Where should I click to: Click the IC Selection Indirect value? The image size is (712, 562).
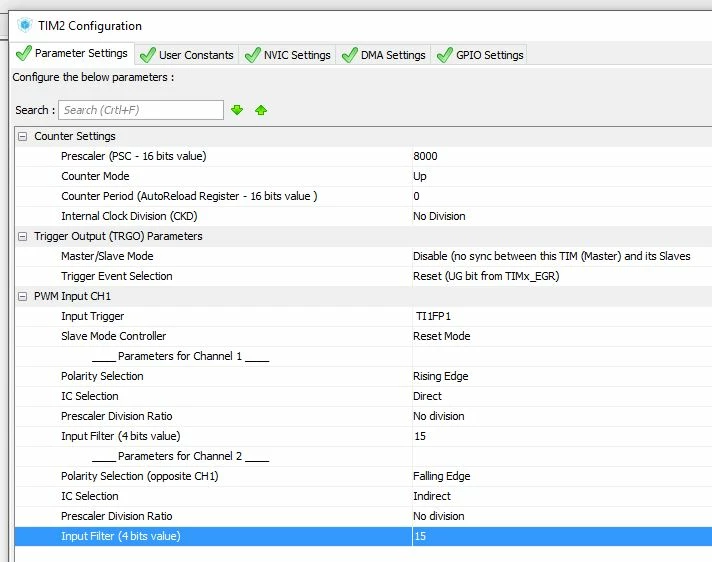(x=431, y=496)
